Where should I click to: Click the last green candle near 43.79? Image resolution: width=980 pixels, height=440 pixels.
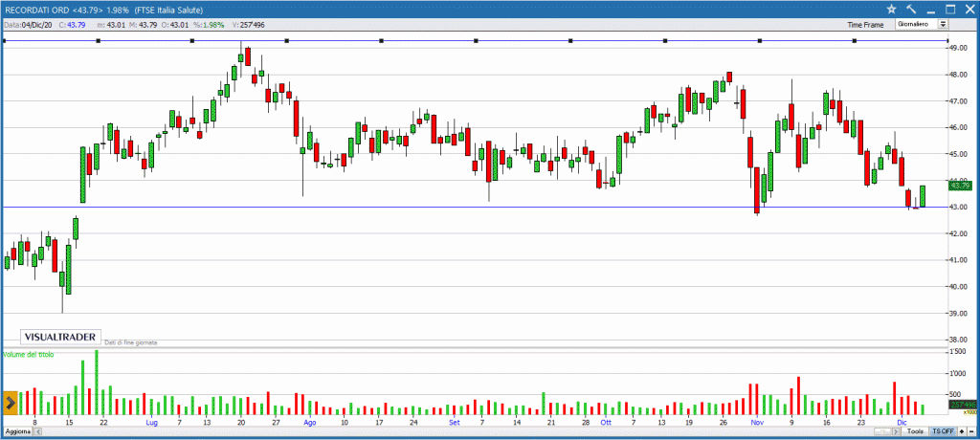(923, 196)
